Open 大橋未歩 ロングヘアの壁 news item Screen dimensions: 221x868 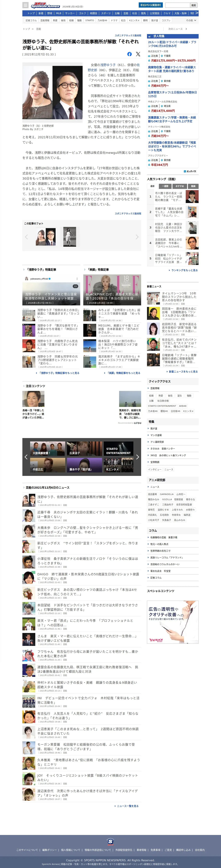(x=82, y=531)
